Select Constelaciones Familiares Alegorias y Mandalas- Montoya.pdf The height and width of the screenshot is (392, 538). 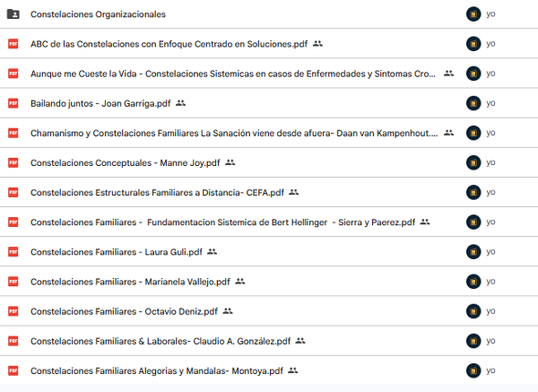click(157, 370)
